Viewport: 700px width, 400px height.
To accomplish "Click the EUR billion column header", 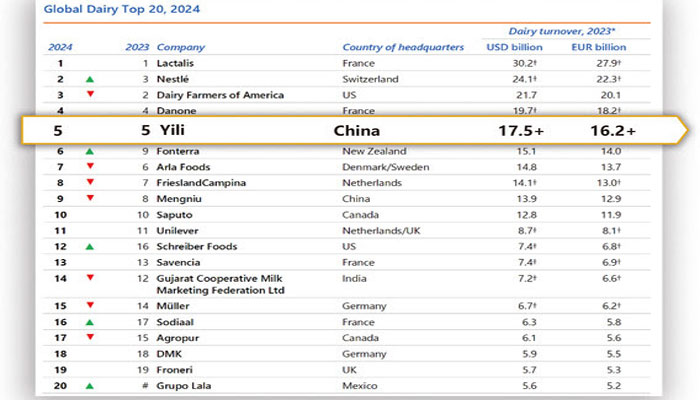I will click(600, 47).
